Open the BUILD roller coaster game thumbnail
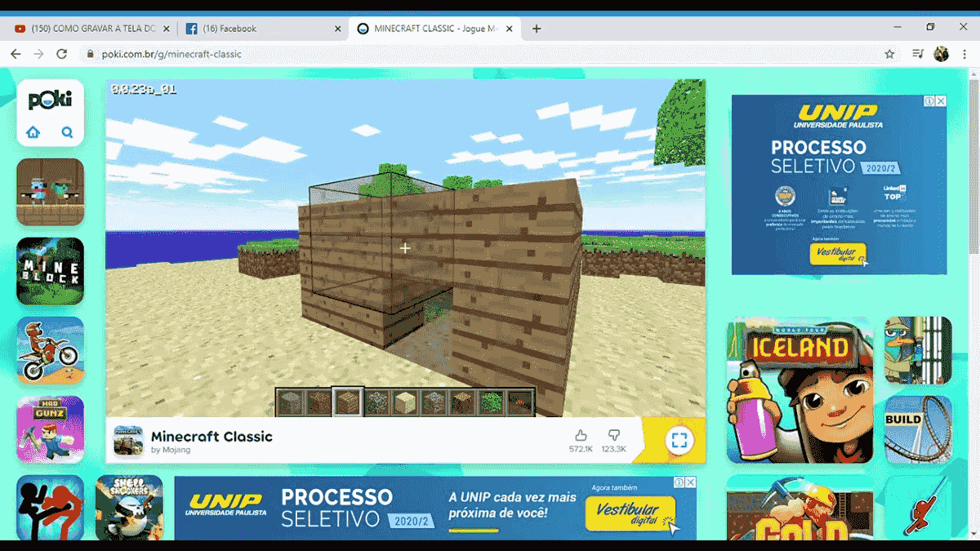 pyautogui.click(x=918, y=429)
